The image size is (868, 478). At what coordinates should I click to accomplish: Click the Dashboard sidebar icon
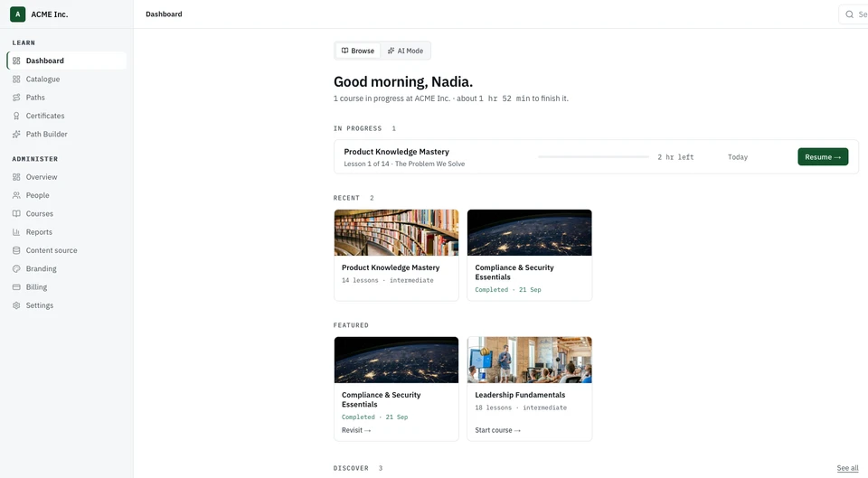pyautogui.click(x=16, y=61)
